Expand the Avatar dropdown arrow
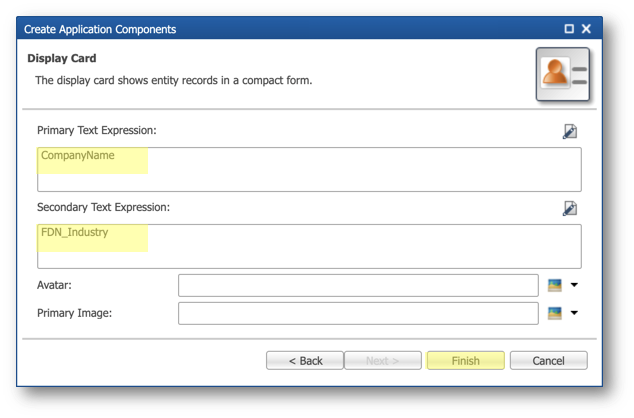634x418 pixels. coord(574,285)
